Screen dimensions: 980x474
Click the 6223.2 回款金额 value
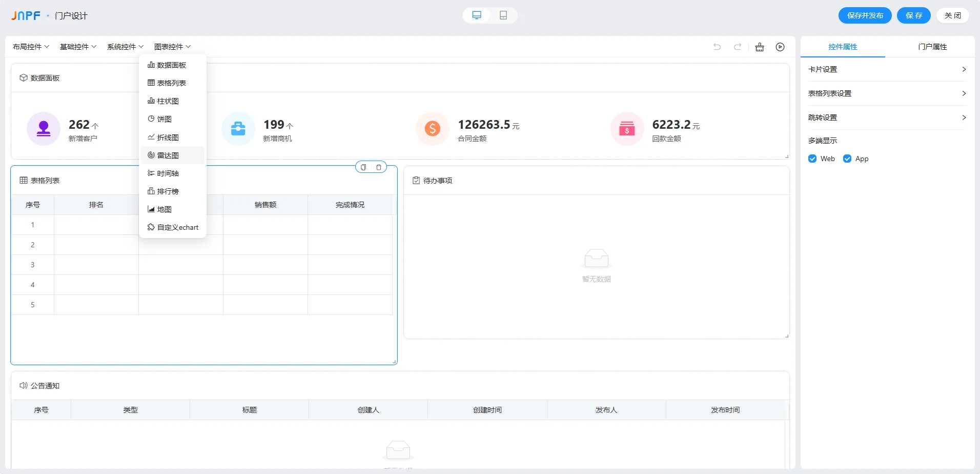671,125
